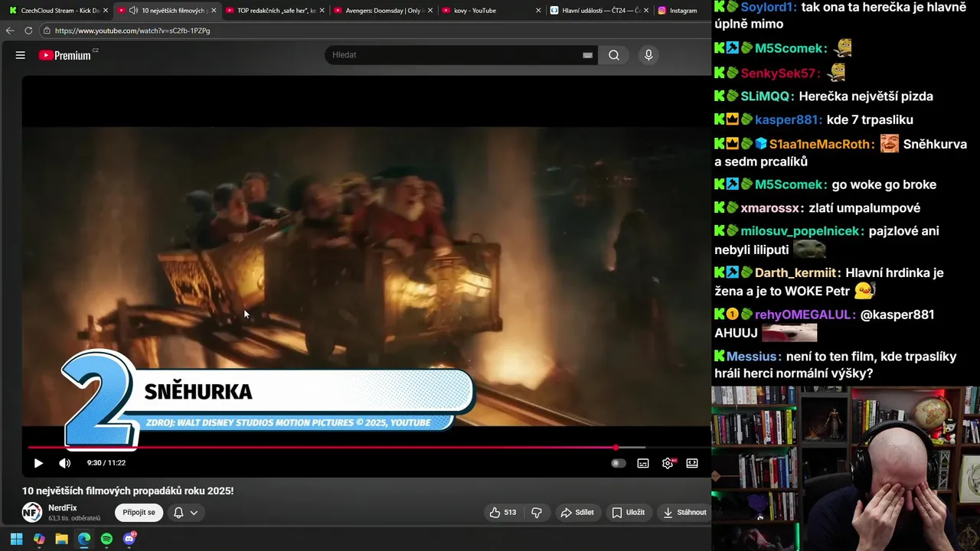Click the streamer webcam thumbnail
980x551 pixels.
click(845, 468)
